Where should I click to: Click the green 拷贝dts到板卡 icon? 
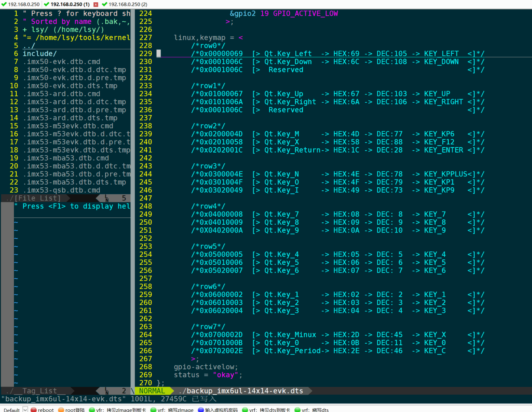point(245,410)
